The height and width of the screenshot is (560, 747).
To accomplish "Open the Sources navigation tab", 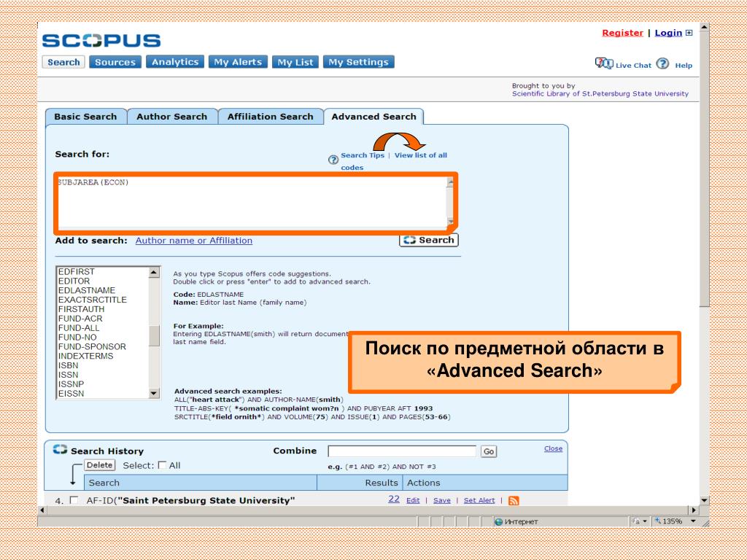I will (115, 63).
